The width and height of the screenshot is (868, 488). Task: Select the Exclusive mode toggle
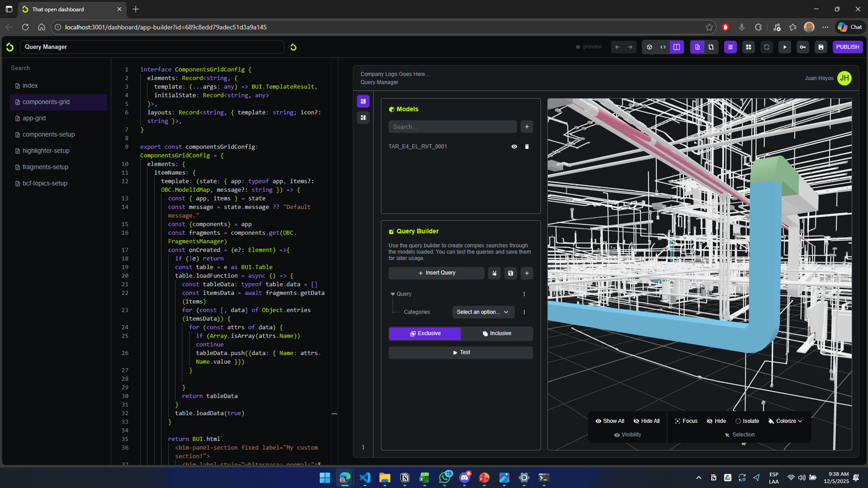tap(425, 333)
